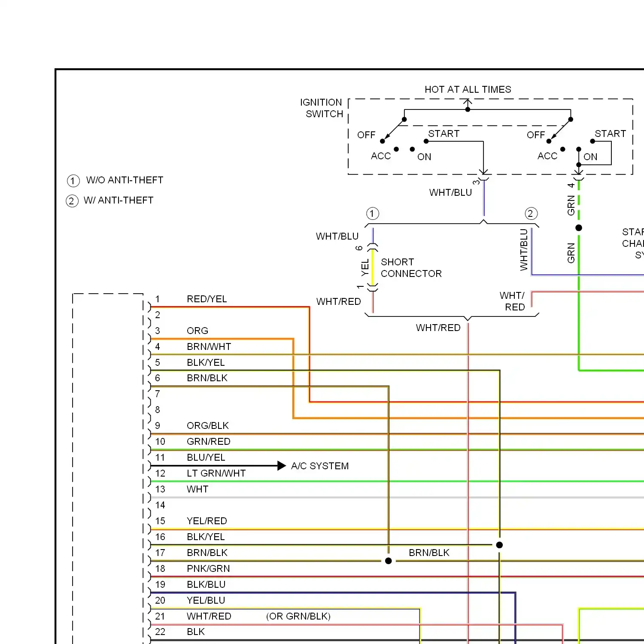
Task: Click the right switch 'START' position label
Action: (611, 134)
